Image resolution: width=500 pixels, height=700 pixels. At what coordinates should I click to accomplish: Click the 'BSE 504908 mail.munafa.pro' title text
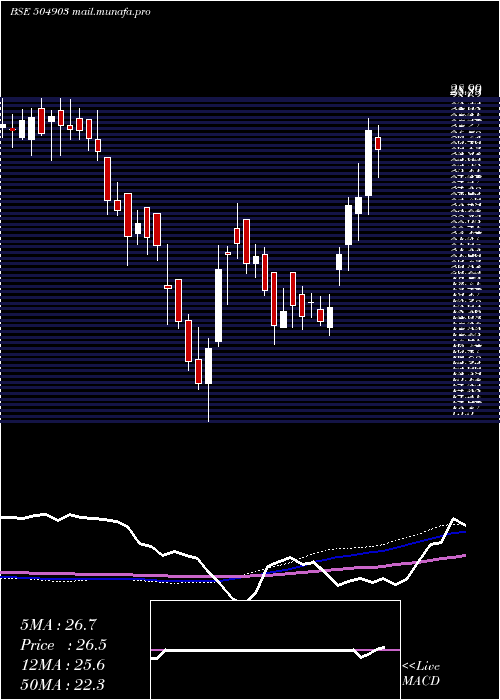click(80, 12)
